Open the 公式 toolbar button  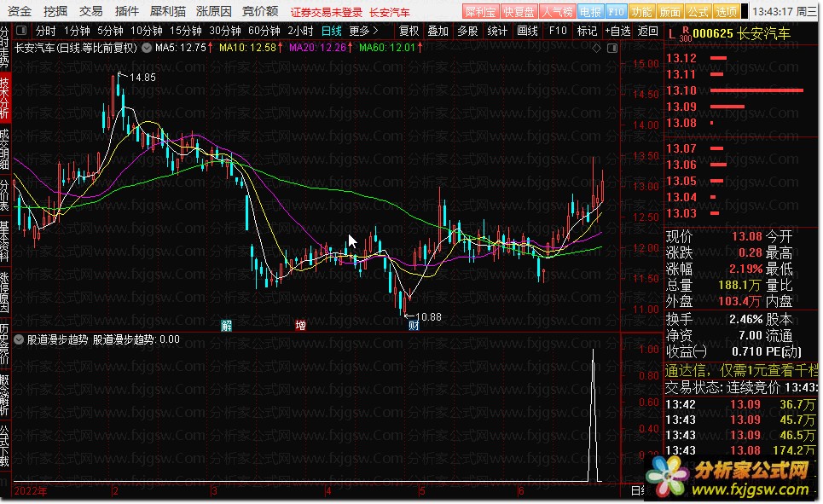pos(698,11)
